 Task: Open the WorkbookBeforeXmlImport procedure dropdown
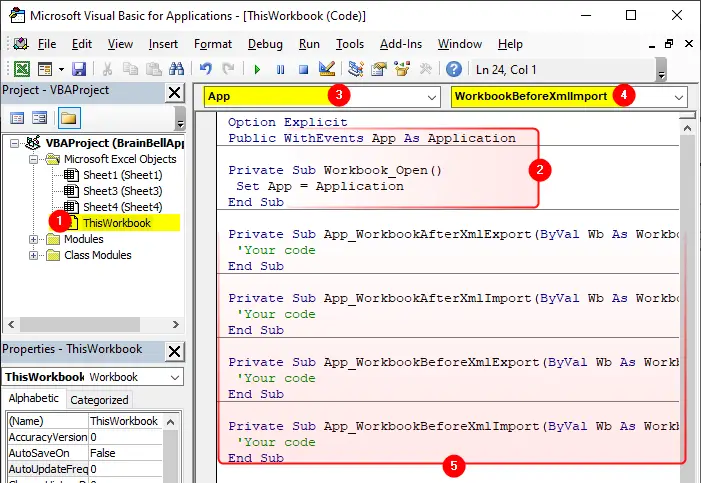[x=679, y=97]
